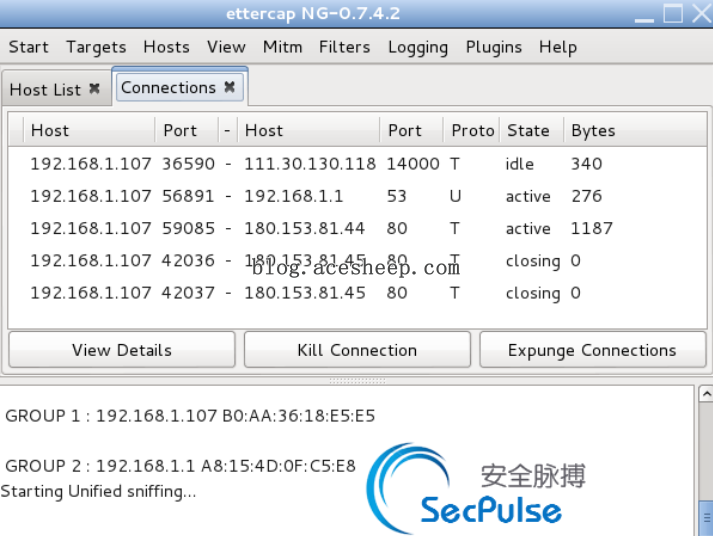Sort by source Port column header
Viewport: 713px width, 536px height.
[x=186, y=130]
